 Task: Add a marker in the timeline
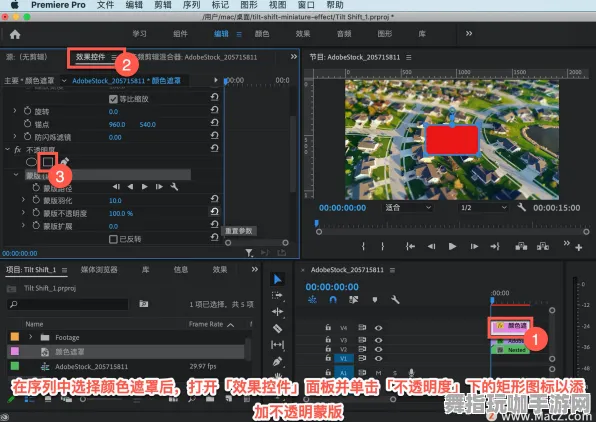(x=375, y=300)
